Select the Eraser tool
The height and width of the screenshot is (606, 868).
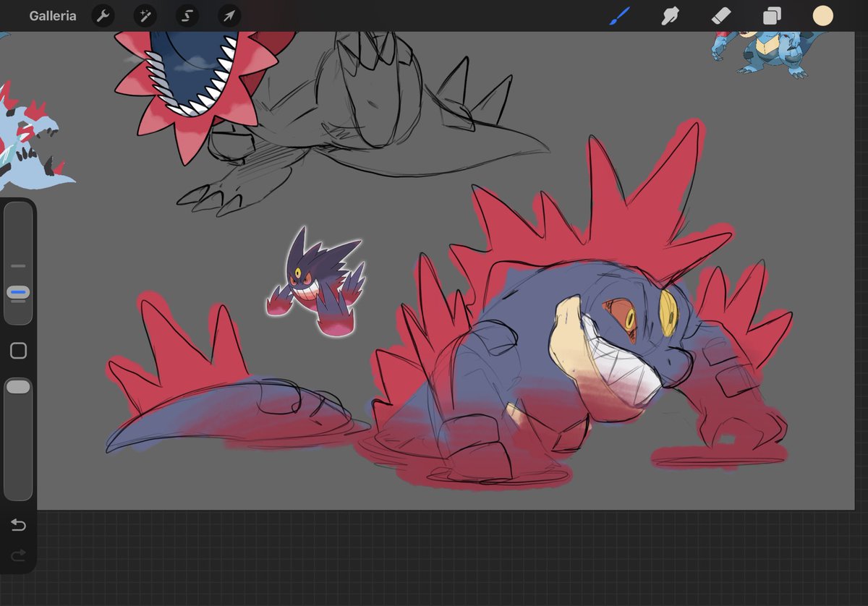point(721,16)
